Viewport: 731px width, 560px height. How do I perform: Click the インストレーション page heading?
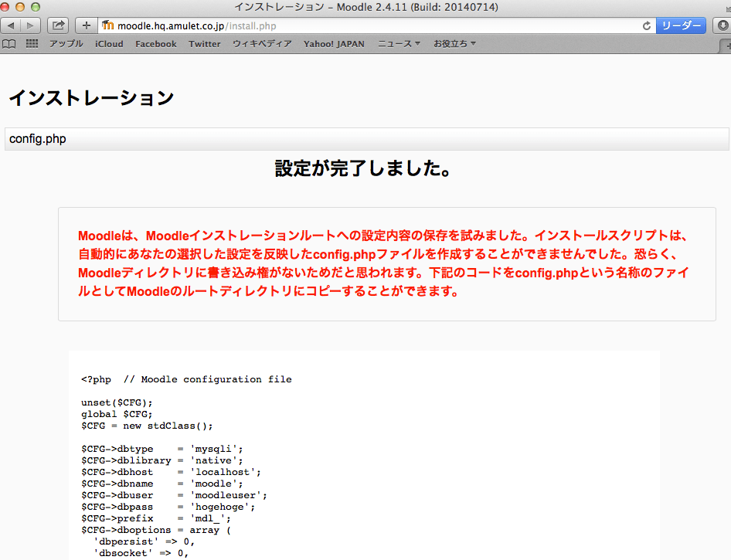(x=91, y=98)
